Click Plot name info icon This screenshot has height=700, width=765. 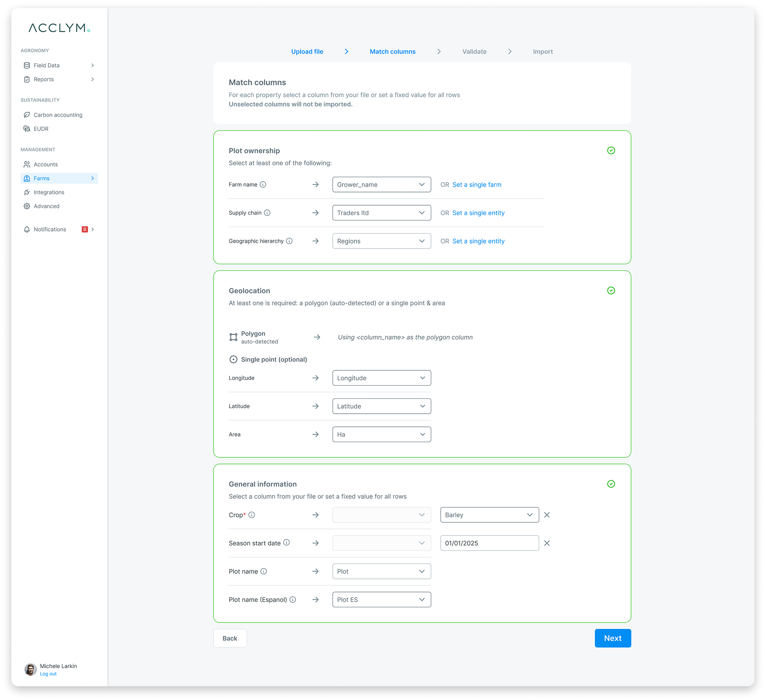(264, 571)
